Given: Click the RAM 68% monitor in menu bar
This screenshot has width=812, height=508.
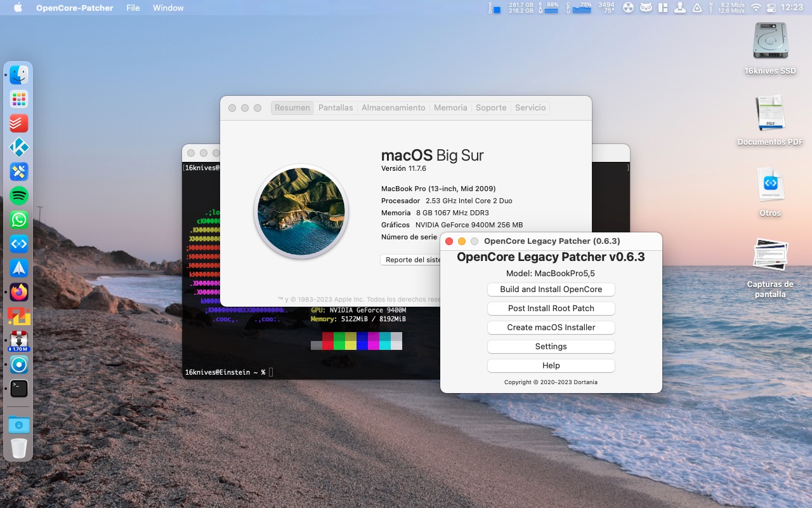Looking at the screenshot, I should [x=549, y=8].
